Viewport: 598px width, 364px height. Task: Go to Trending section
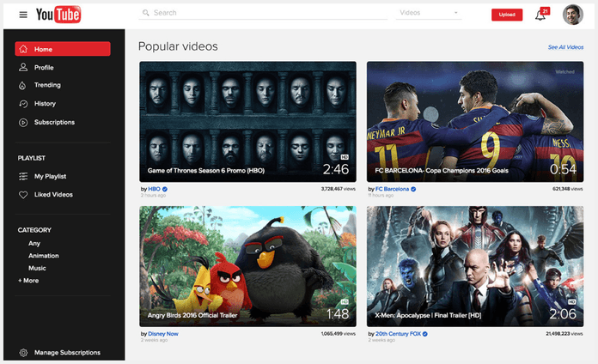pyautogui.click(x=47, y=85)
